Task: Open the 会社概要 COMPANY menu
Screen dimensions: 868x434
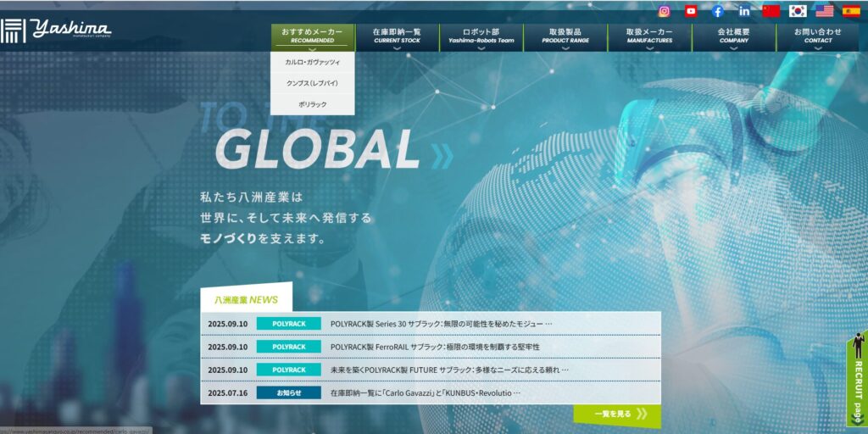Action: (733, 37)
